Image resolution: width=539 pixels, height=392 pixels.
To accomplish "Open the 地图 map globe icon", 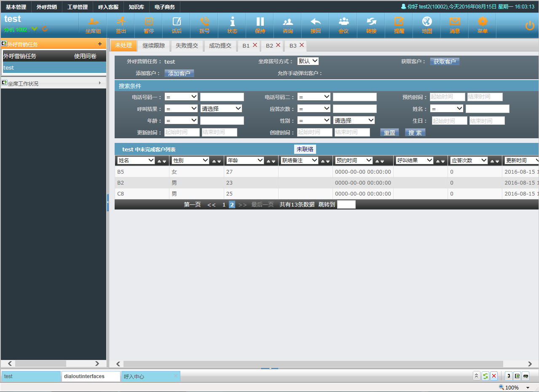I will [x=427, y=22].
